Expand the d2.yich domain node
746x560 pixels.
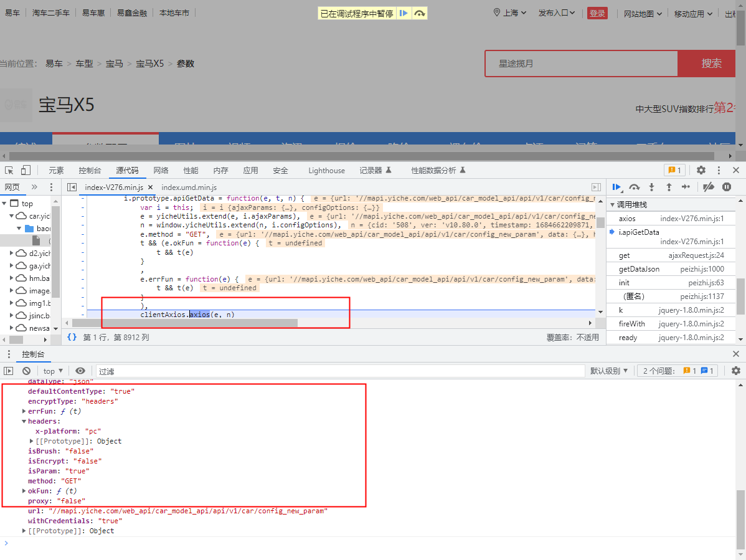point(11,253)
